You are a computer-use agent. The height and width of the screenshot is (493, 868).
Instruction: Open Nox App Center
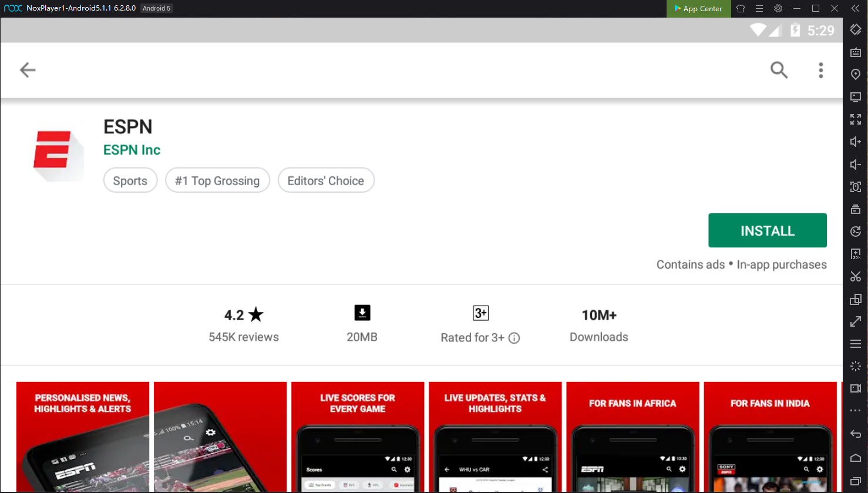click(698, 8)
